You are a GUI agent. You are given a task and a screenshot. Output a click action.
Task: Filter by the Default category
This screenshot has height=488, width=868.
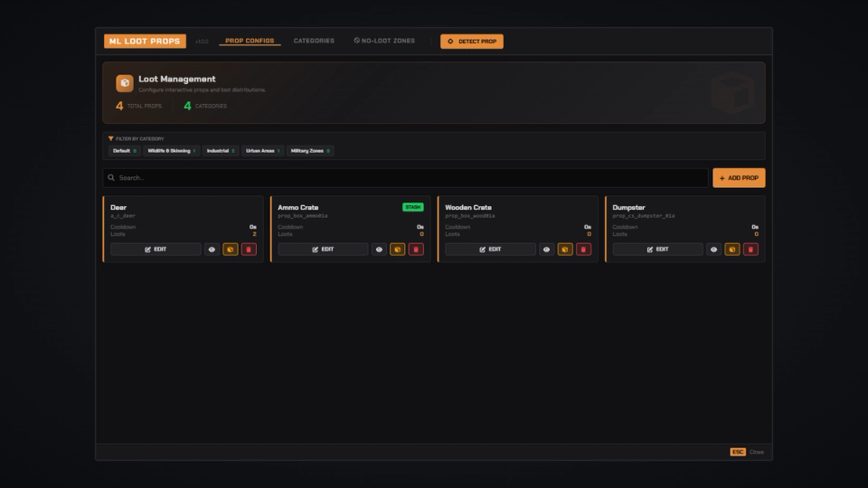pyautogui.click(x=125, y=151)
